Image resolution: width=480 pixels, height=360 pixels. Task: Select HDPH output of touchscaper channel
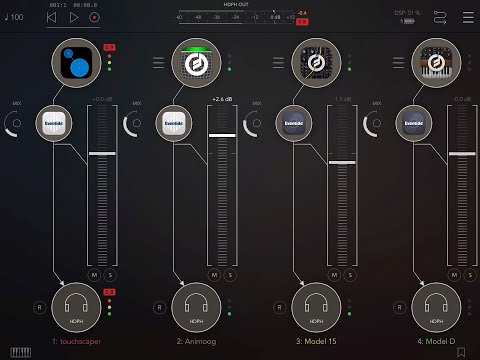click(x=76, y=307)
